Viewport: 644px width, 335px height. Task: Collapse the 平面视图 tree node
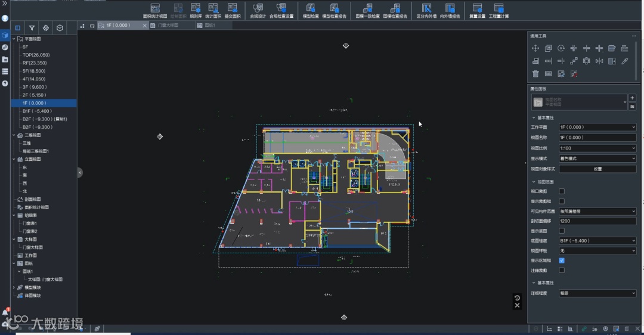[x=14, y=39]
